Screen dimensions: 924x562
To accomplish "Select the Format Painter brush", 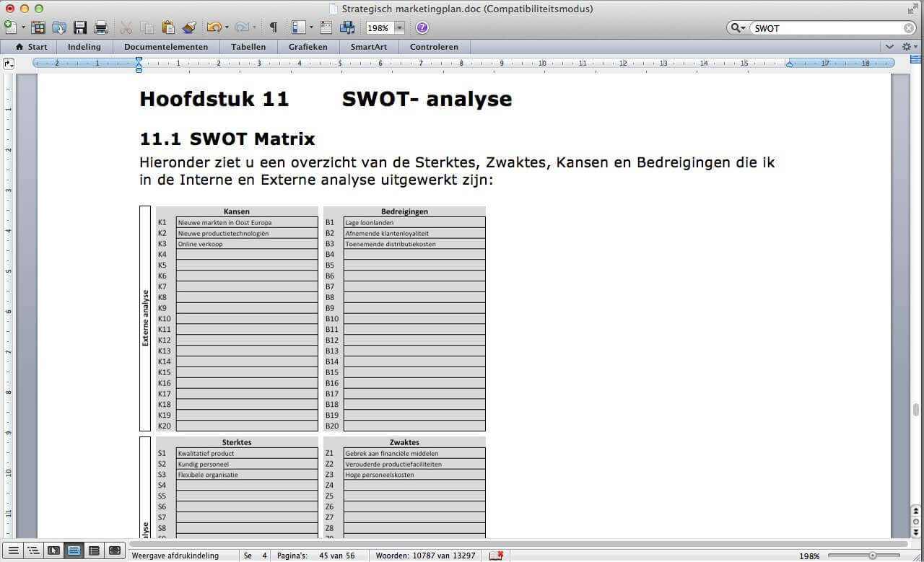I will tap(189, 27).
